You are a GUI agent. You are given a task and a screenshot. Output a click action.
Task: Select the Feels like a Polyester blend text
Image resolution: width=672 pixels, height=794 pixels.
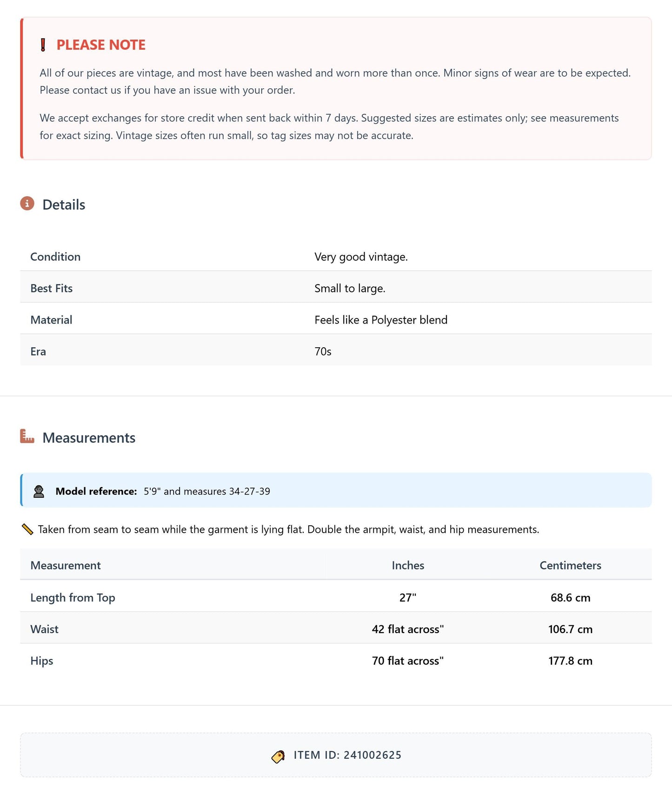(381, 320)
